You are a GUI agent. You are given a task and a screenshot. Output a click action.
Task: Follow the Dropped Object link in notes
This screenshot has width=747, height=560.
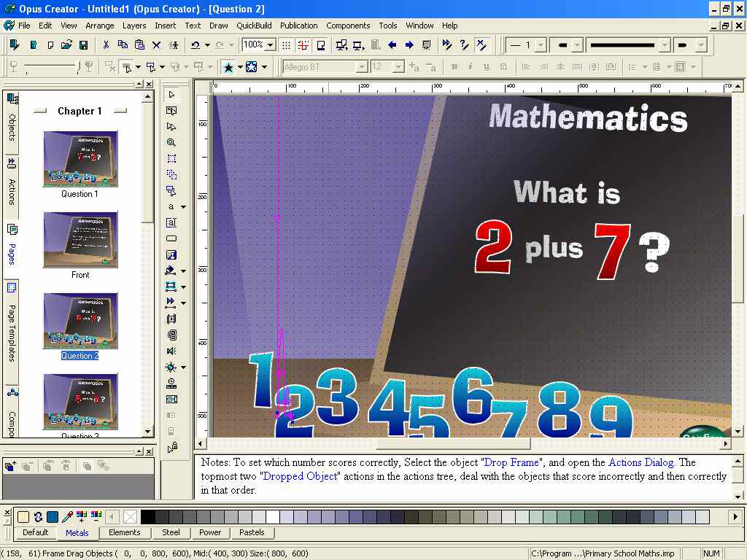tap(300, 476)
